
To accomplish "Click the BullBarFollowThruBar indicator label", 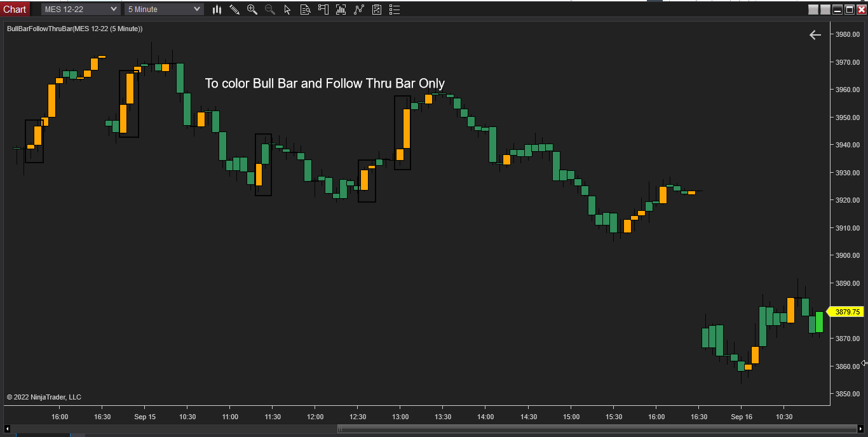I will tap(74, 29).
